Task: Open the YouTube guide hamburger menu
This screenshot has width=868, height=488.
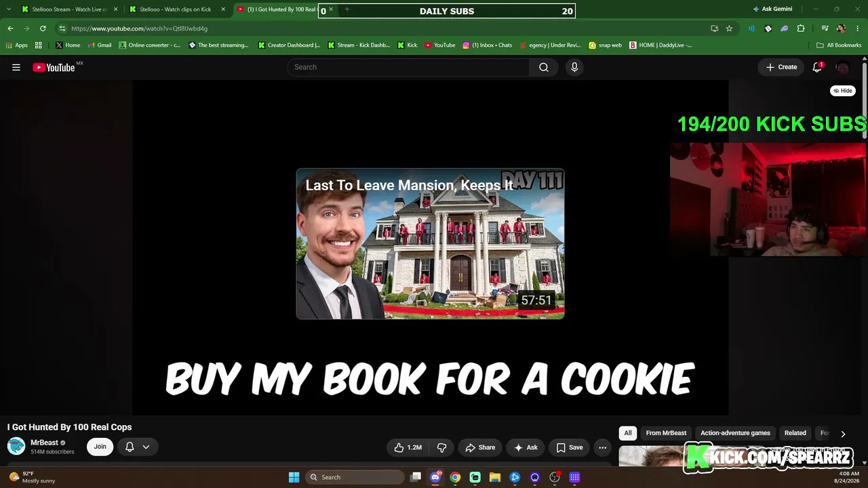Action: coord(16,67)
